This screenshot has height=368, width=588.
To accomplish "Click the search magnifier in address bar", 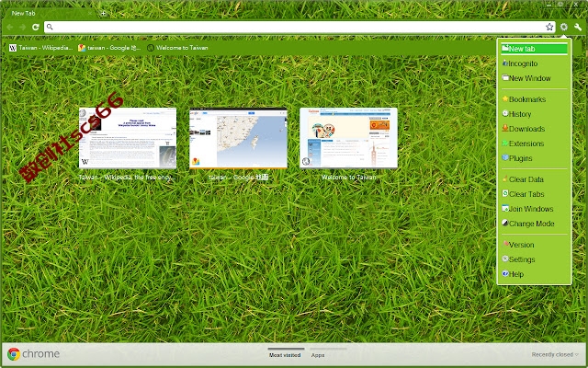I will tap(50, 27).
